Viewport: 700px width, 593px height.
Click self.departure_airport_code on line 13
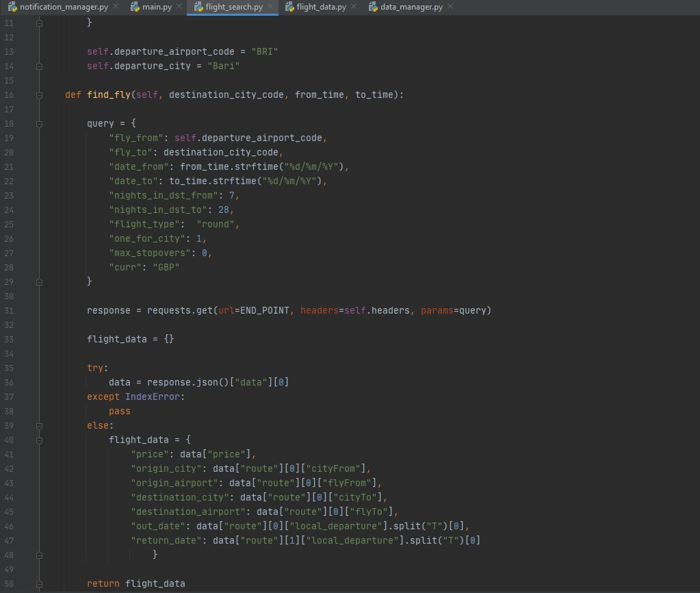pos(161,51)
